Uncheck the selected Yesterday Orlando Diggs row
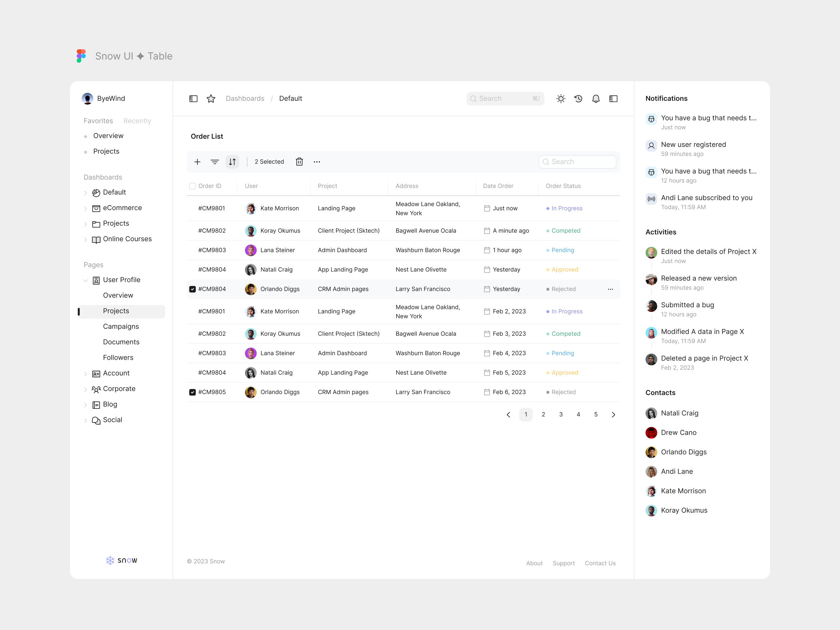This screenshot has height=630, width=840. 192,289
